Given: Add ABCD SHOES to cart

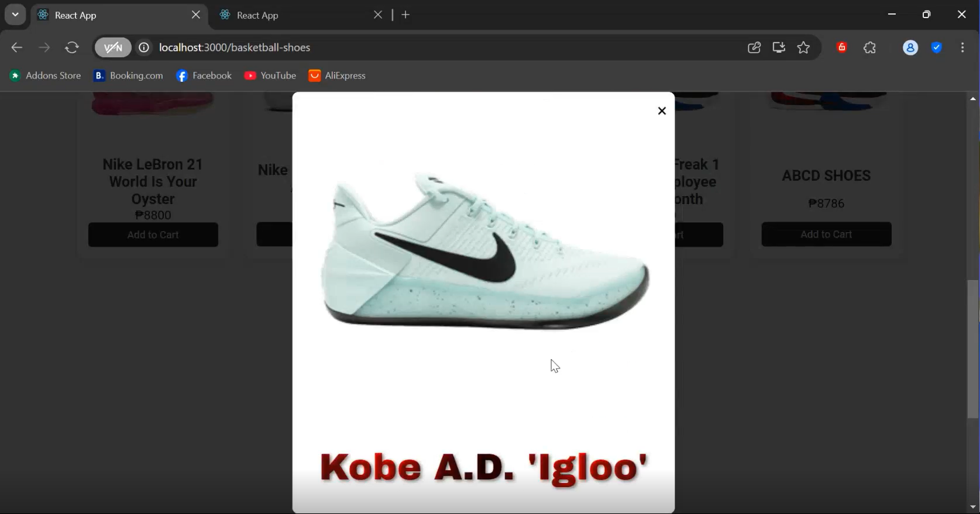Looking at the screenshot, I should tap(826, 234).
